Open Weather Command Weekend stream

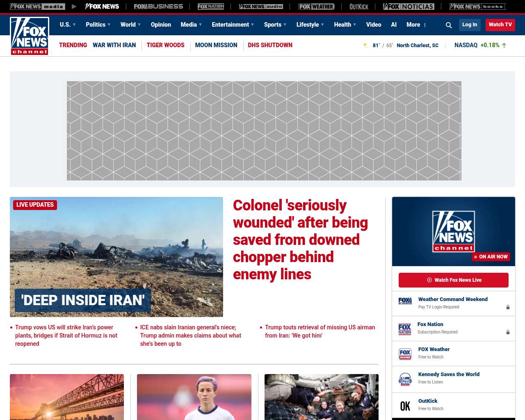click(453, 299)
